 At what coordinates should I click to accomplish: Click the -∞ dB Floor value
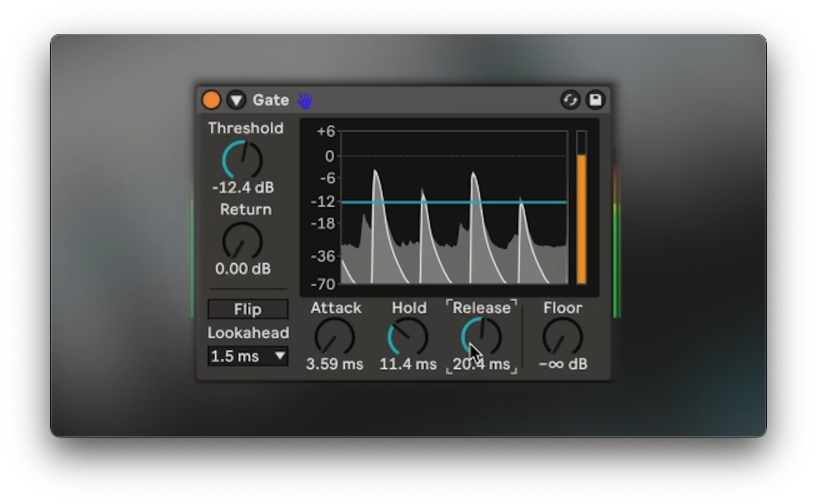(563, 364)
